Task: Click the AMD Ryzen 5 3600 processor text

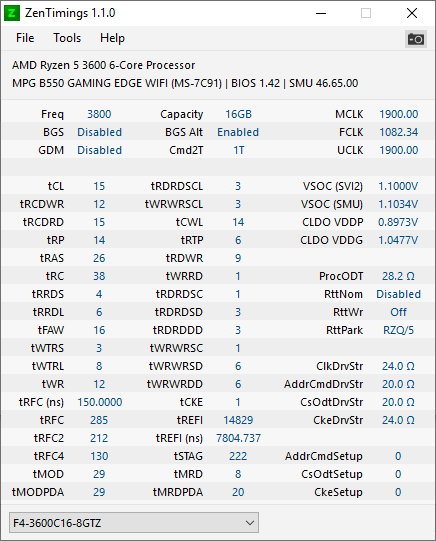Action: coord(103,65)
